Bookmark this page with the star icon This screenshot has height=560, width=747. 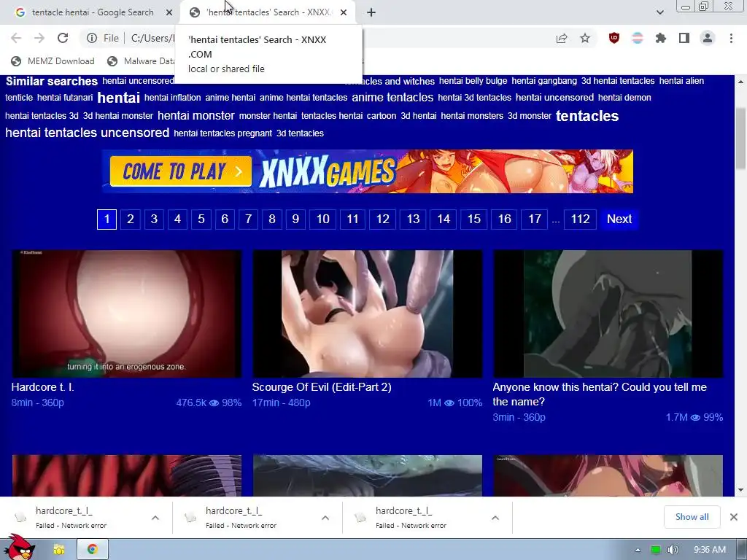tap(585, 38)
